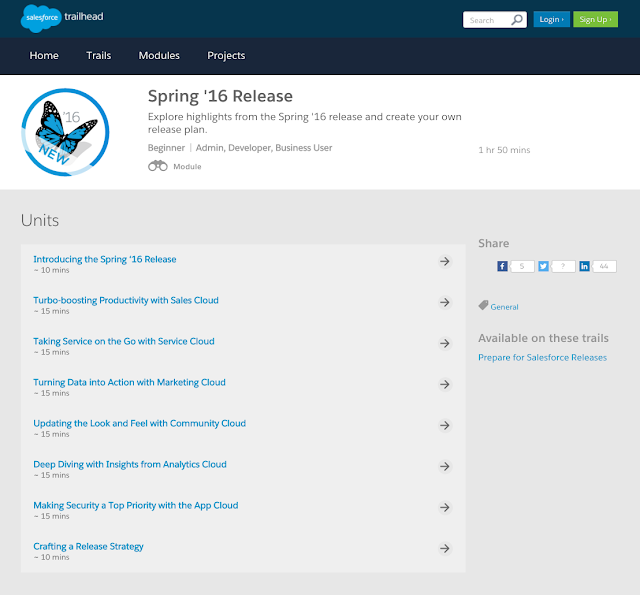The width and height of the screenshot is (640, 595).
Task: Open arrow for Crafting a Release Strategy
Action: point(445,548)
